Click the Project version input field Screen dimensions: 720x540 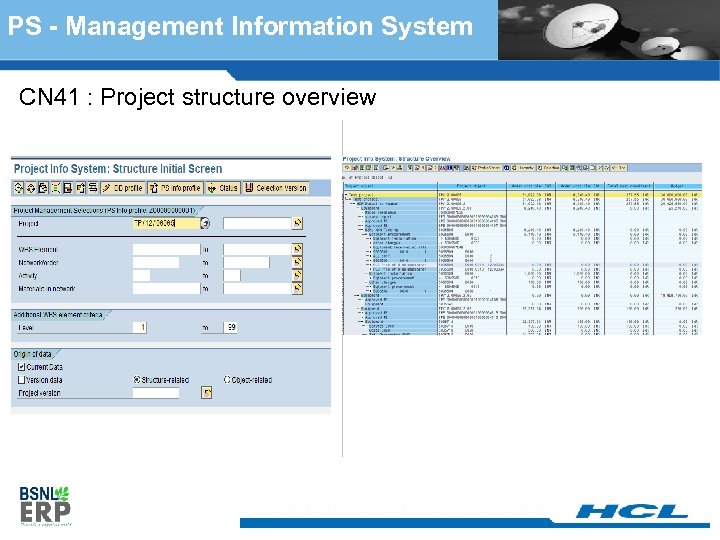[156, 393]
